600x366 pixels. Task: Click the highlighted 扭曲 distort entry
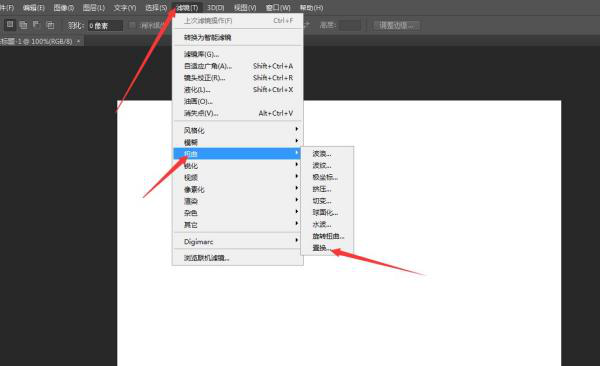[238, 154]
